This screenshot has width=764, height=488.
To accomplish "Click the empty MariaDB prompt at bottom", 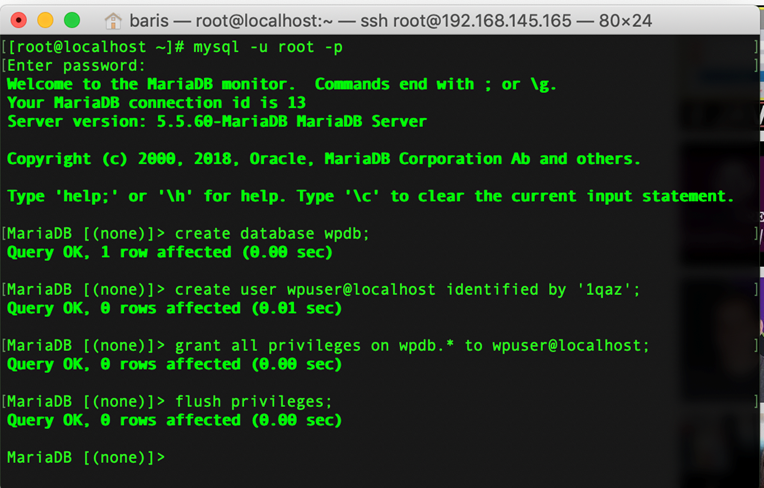I will tap(86, 458).
